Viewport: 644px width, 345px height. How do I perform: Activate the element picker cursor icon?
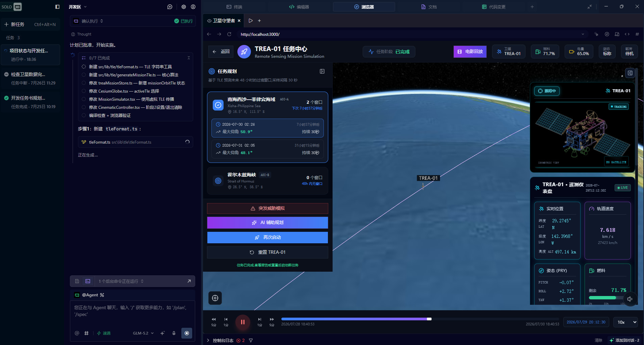[x=596, y=34]
